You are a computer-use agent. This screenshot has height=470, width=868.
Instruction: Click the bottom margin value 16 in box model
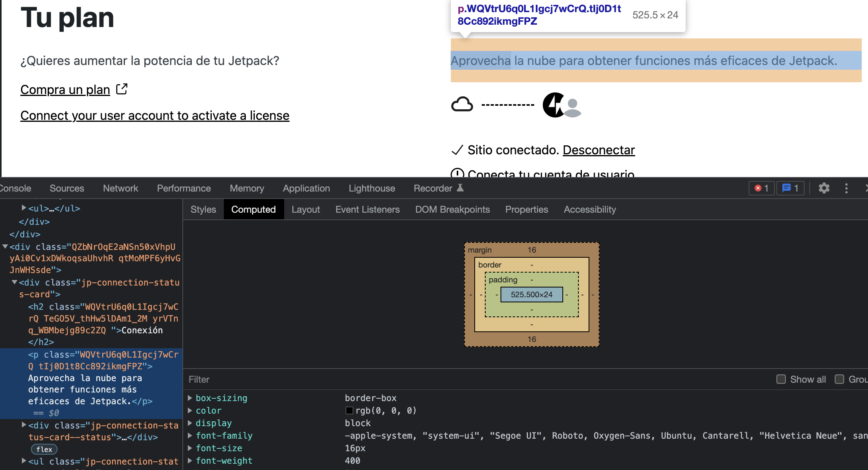click(x=531, y=339)
